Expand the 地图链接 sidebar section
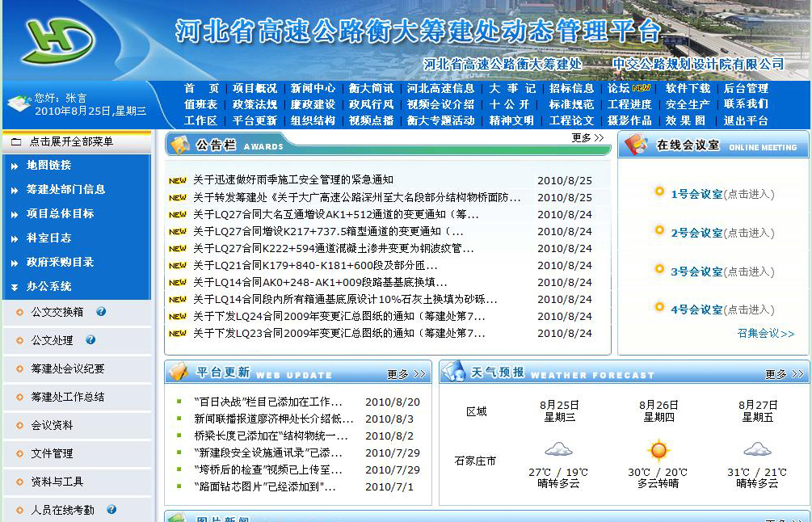 48,165
